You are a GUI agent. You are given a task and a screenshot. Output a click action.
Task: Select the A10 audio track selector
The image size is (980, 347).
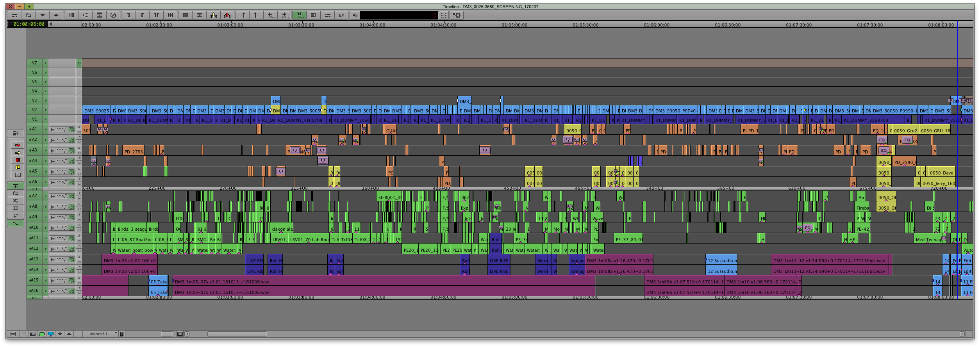coord(34,228)
